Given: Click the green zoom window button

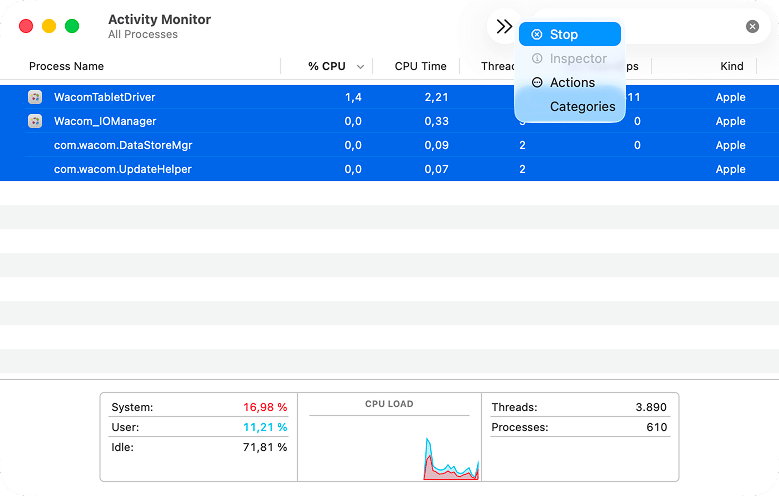Looking at the screenshot, I should click(x=72, y=26).
